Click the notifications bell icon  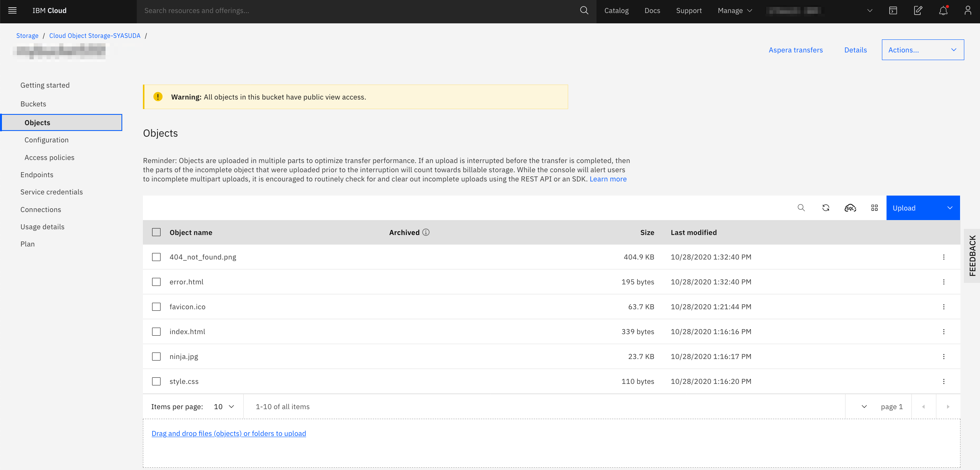pos(943,11)
